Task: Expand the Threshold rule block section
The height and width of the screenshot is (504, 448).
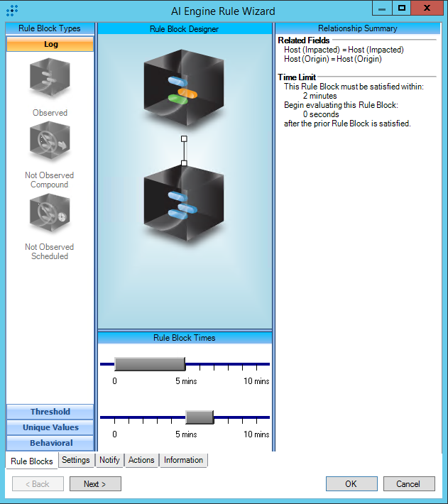Action: coord(50,412)
